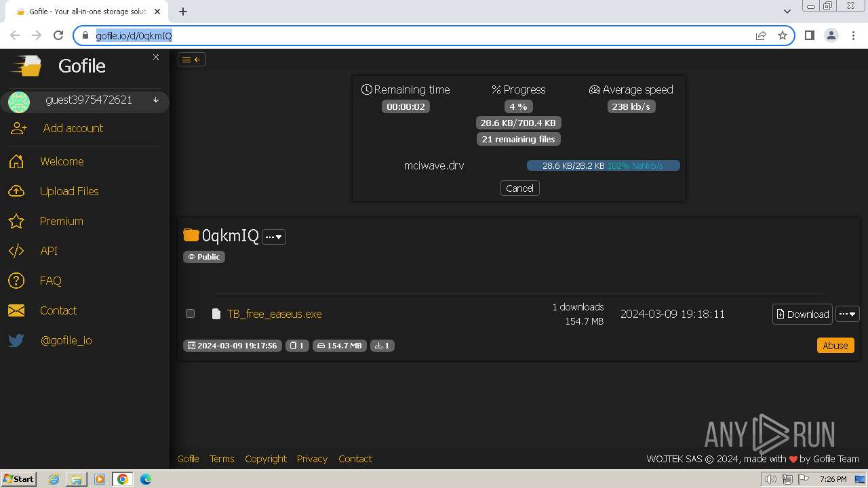Select the Gofile browser tab
The height and width of the screenshot is (488, 868).
tap(87, 12)
